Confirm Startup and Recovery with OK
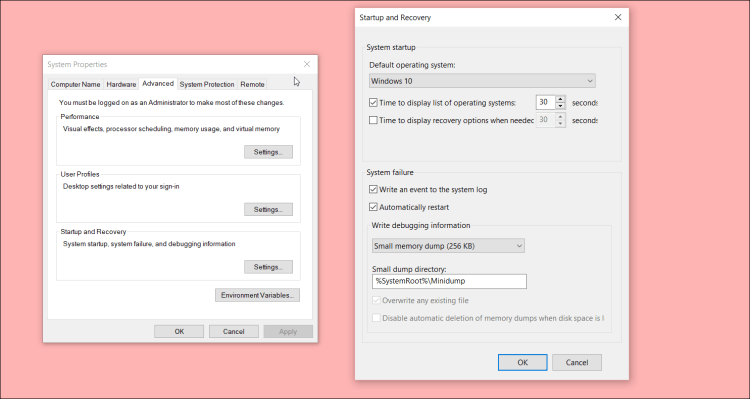The width and height of the screenshot is (750, 399). 522,363
